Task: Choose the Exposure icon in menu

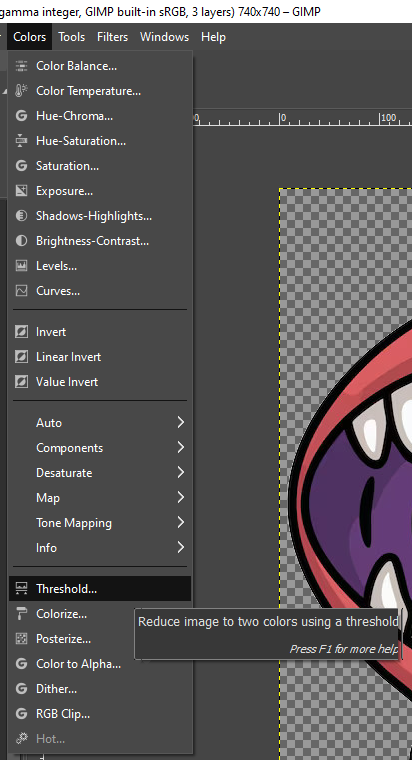Action: click(x=21, y=191)
